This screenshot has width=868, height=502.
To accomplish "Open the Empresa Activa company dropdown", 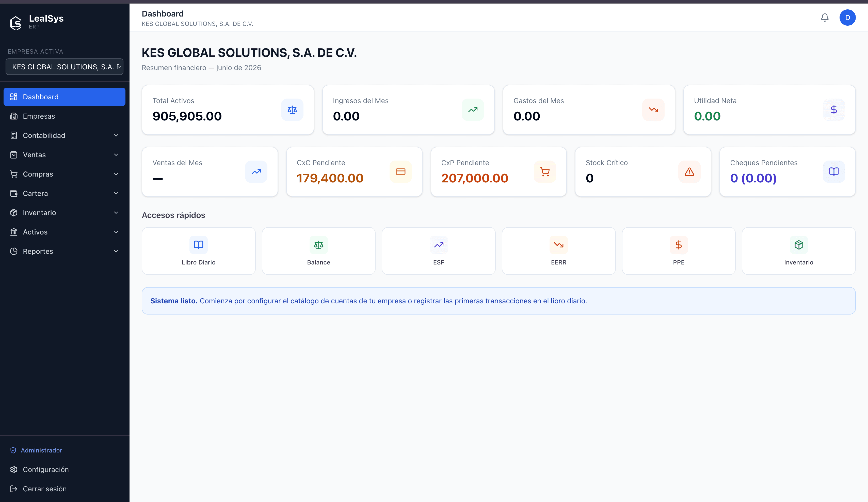I will point(65,67).
